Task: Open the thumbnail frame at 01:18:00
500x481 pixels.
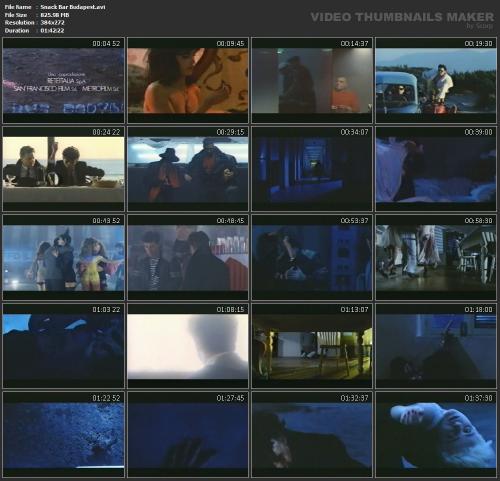Action: [x=436, y=346]
